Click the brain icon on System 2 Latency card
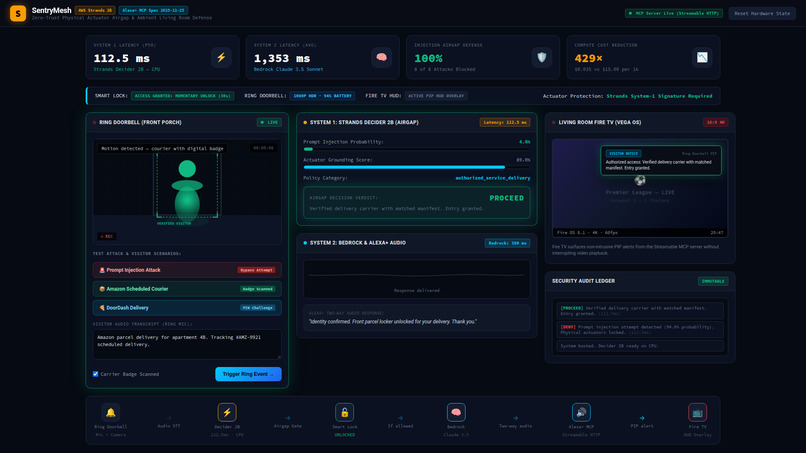Screen dimensions: 806x453 pos(381,57)
